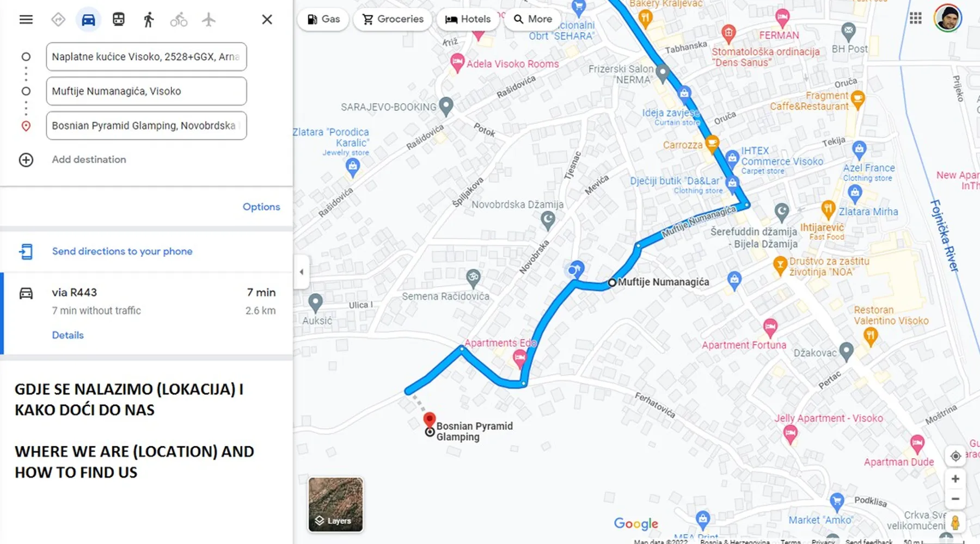Viewport: 980px width, 544px height.
Task: Expand route Details via R443
Action: pyautogui.click(x=68, y=335)
